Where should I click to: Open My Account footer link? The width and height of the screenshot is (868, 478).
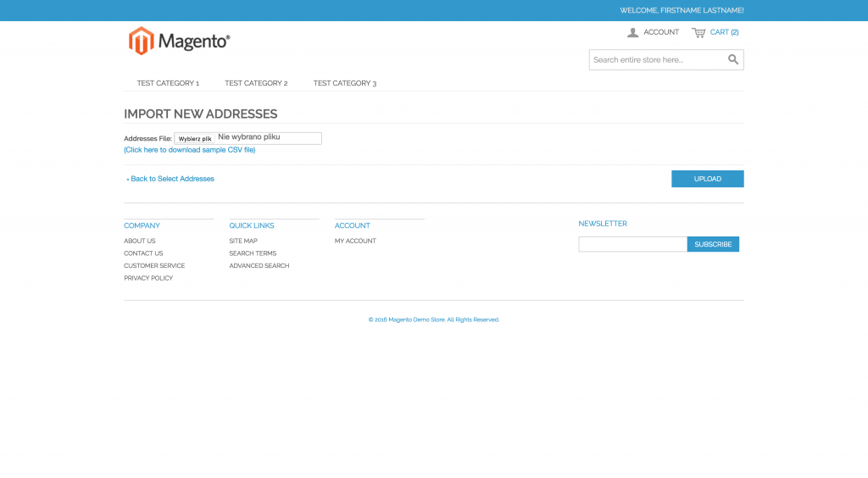[355, 241]
